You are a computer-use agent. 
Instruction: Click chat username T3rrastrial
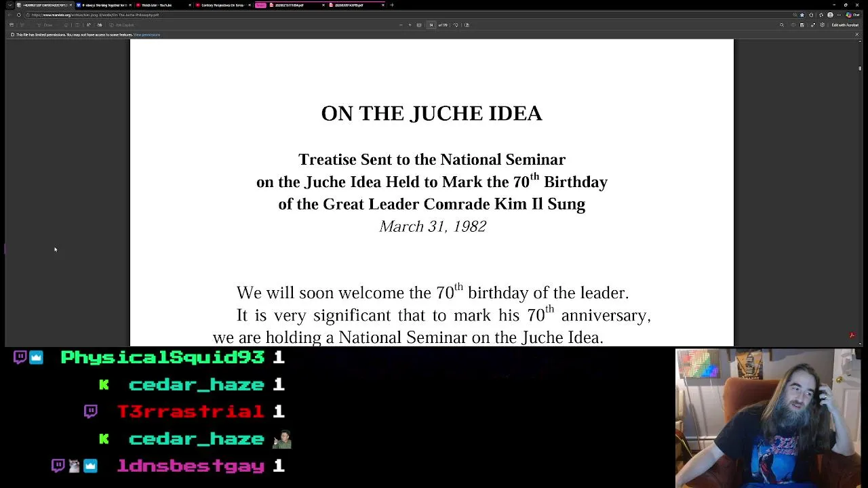(x=191, y=411)
